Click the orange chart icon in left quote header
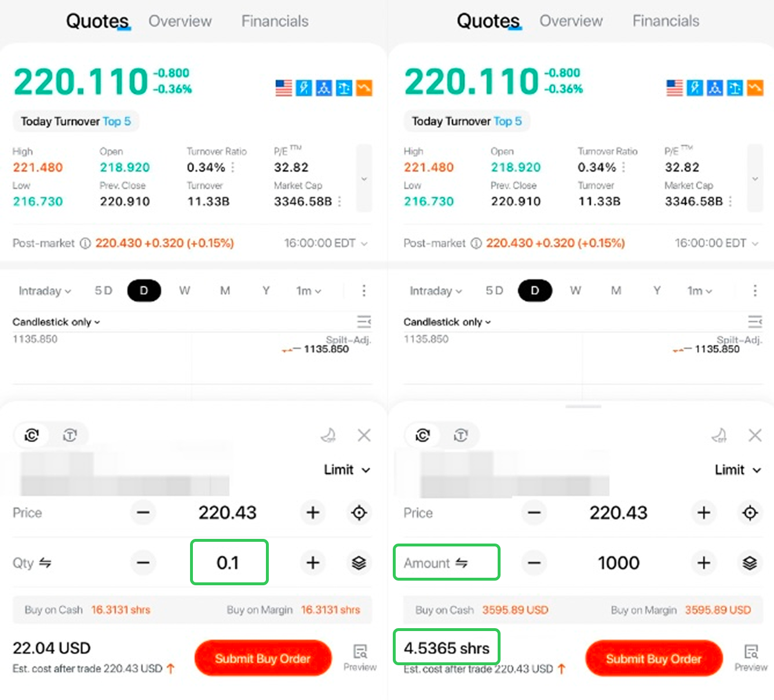774x700 pixels. click(364, 88)
